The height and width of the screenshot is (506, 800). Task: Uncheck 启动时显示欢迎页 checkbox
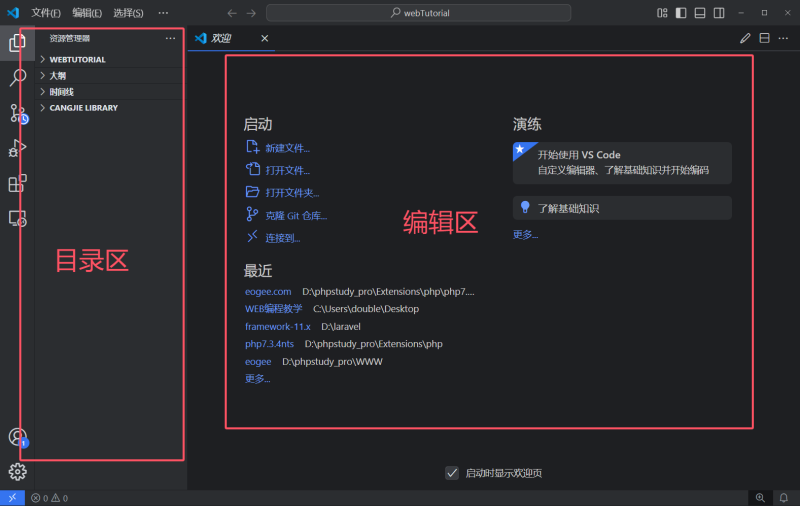(452, 473)
